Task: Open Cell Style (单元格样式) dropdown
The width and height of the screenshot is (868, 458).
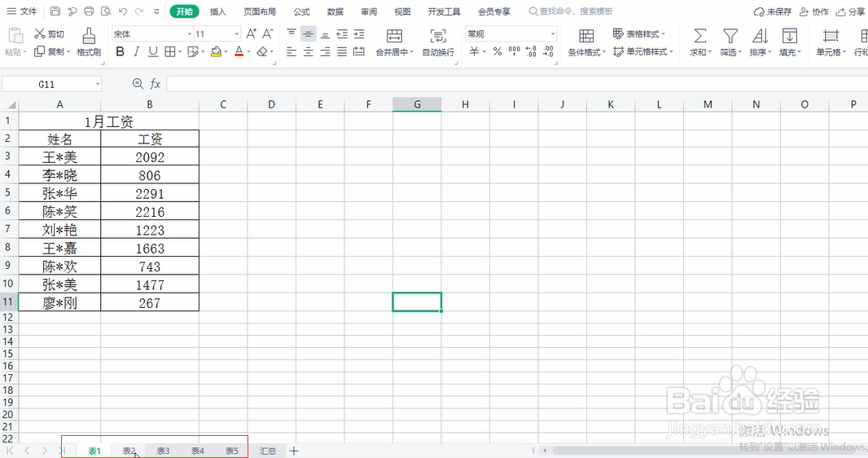Action: tap(643, 51)
